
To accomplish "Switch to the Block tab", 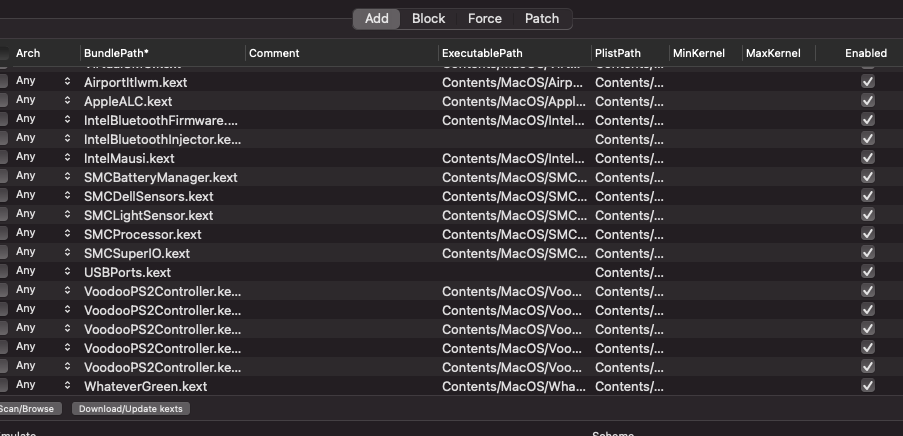I will [428, 18].
